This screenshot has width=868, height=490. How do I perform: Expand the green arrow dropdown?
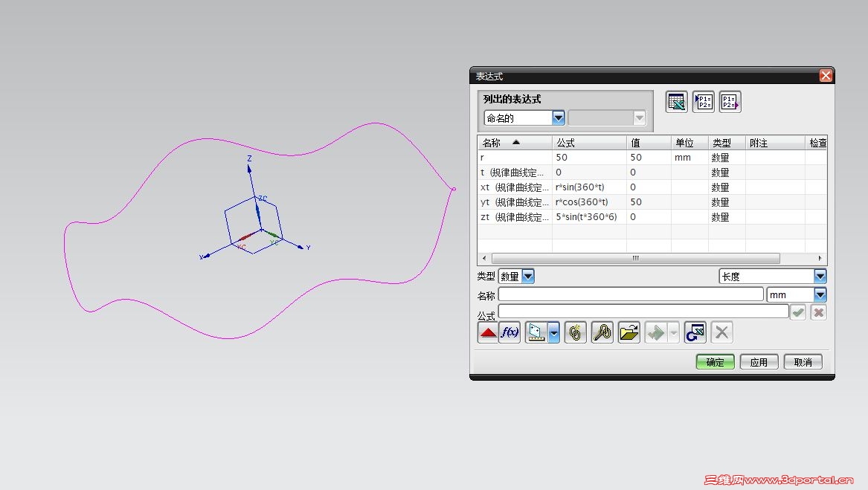(x=673, y=333)
